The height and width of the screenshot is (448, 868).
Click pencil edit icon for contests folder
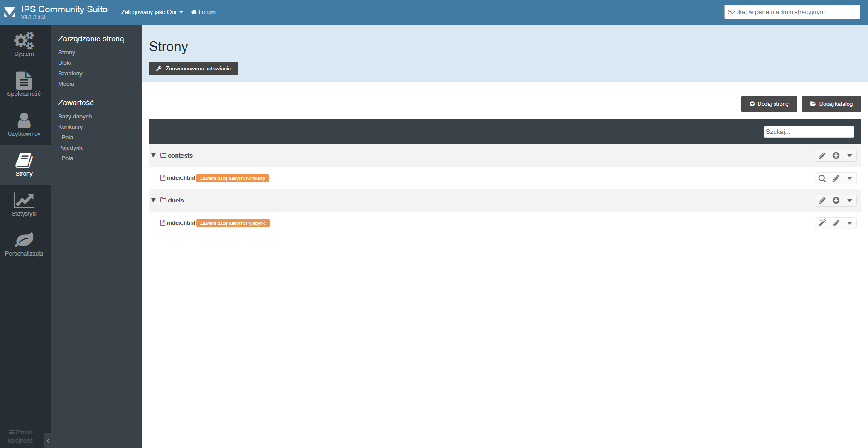coord(822,156)
